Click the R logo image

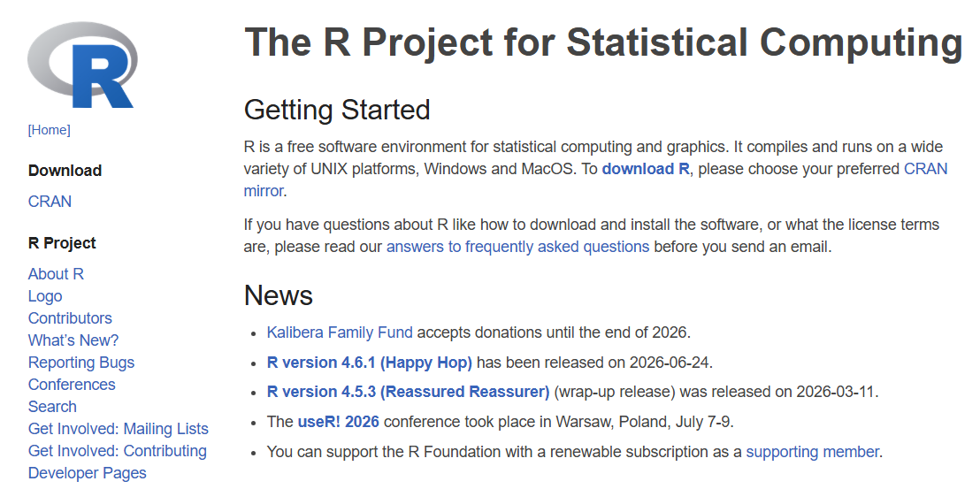pos(82,65)
